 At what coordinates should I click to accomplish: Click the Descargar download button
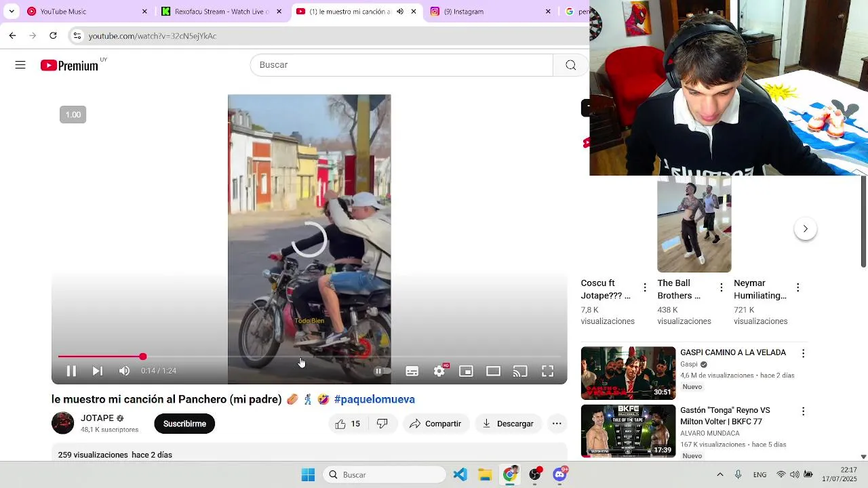pos(509,424)
